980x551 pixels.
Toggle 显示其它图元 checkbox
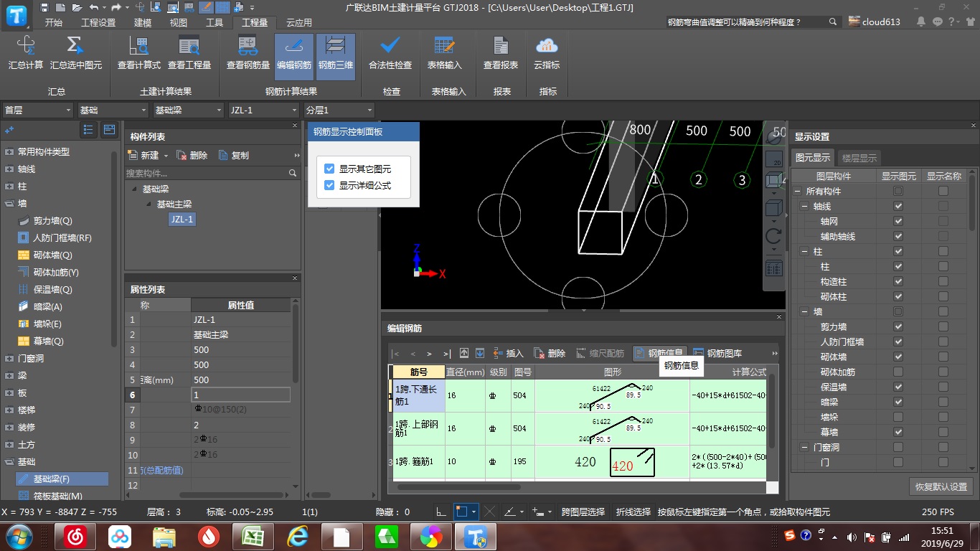[x=329, y=169]
